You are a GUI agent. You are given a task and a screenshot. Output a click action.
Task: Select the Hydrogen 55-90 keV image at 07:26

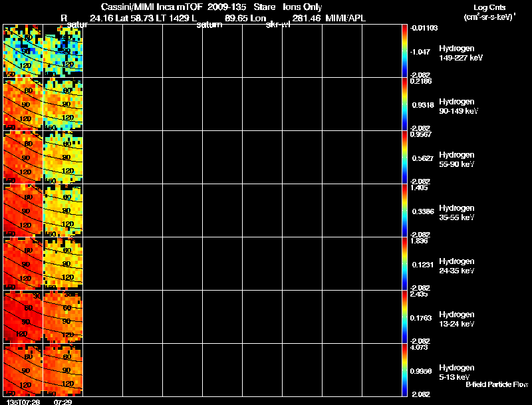click(23, 157)
